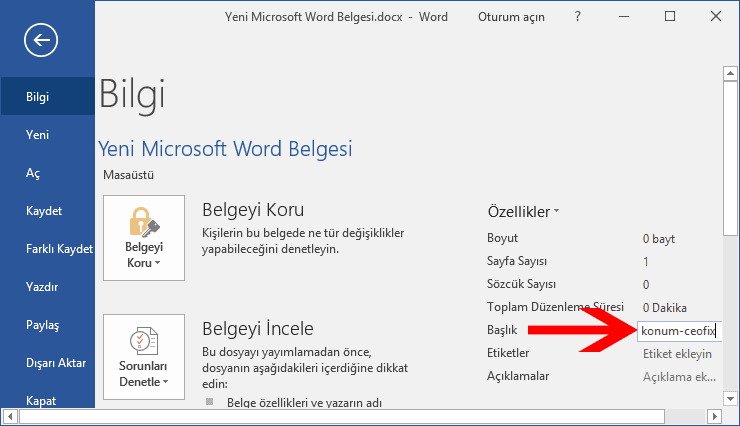Go back using the circular arrow button
The height and width of the screenshot is (426, 740).
[41, 40]
